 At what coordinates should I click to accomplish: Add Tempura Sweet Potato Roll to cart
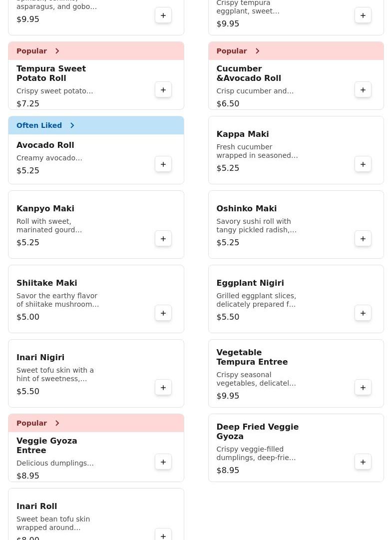163,90
